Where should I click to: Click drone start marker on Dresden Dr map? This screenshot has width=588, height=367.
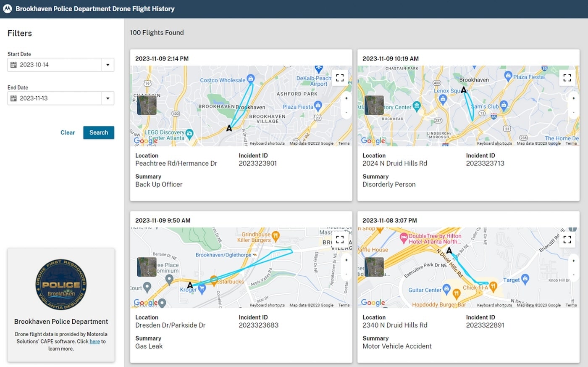[x=190, y=285]
